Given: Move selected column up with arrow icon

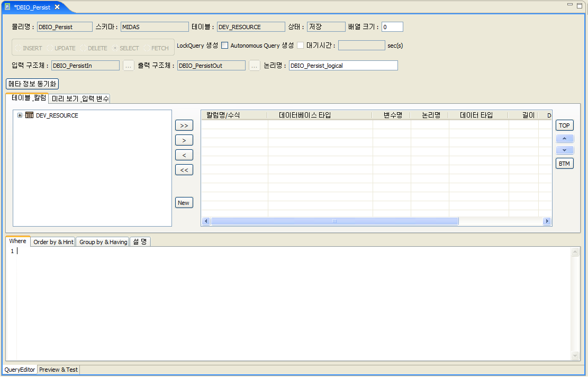Looking at the screenshot, I should click(x=564, y=138).
